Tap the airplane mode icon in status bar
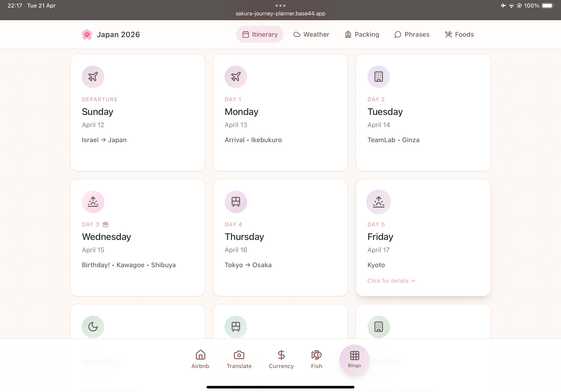The image size is (561, 392). tap(503, 5)
